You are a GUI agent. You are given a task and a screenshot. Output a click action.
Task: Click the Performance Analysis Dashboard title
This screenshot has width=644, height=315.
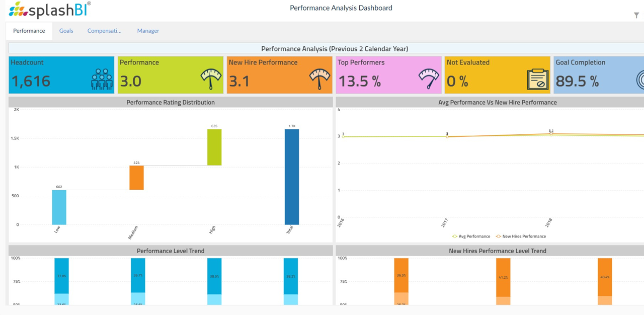(x=341, y=8)
